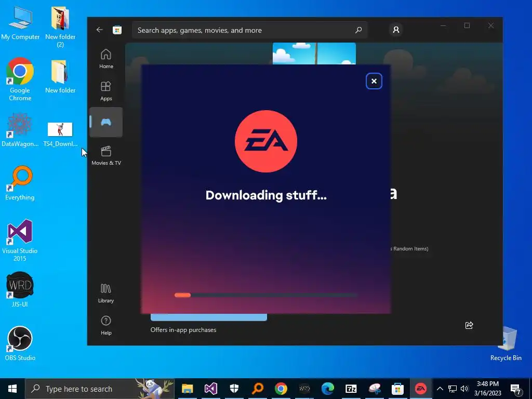This screenshot has height=399, width=532.
Task: Select Visual Studio 2015 desktop shortcut
Action: coord(20,240)
